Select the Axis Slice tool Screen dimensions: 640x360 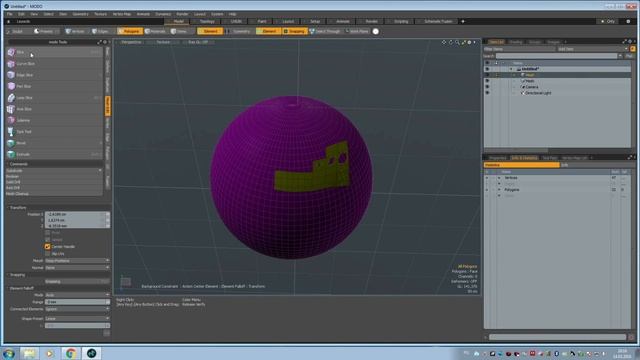pyautogui.click(x=54, y=109)
